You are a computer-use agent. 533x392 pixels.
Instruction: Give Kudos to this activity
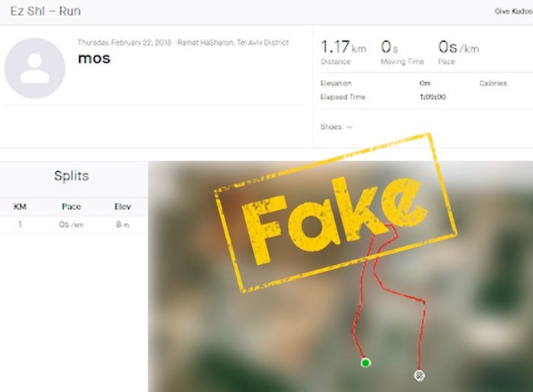514,11
